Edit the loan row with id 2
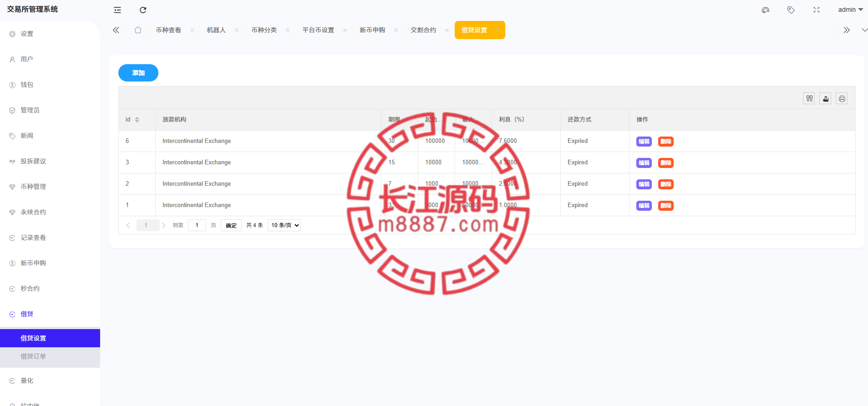The image size is (868, 406). (644, 184)
